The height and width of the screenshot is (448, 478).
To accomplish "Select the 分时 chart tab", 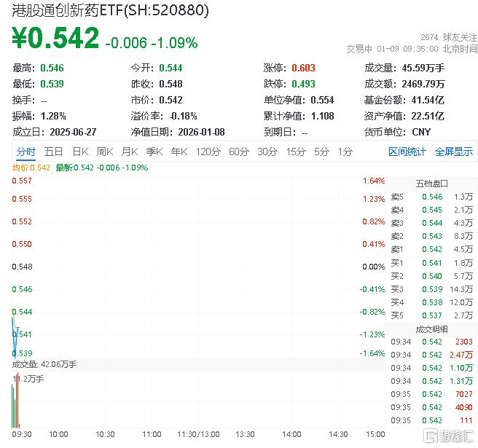I will (26, 152).
